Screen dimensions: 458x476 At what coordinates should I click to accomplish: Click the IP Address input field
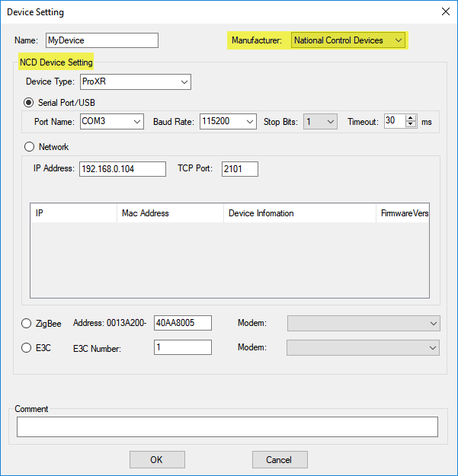point(123,169)
